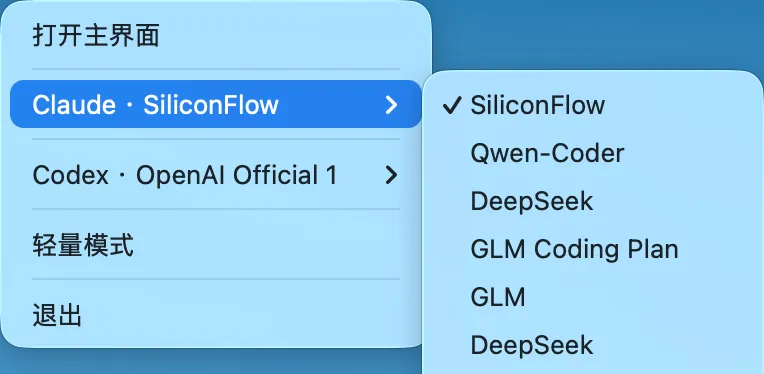
Task: Click the 退出 exit menu text
Action: click(x=57, y=316)
